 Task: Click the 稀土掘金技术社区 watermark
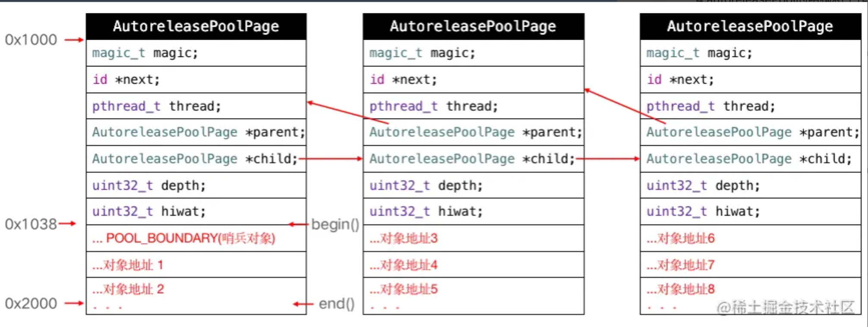pos(785,307)
